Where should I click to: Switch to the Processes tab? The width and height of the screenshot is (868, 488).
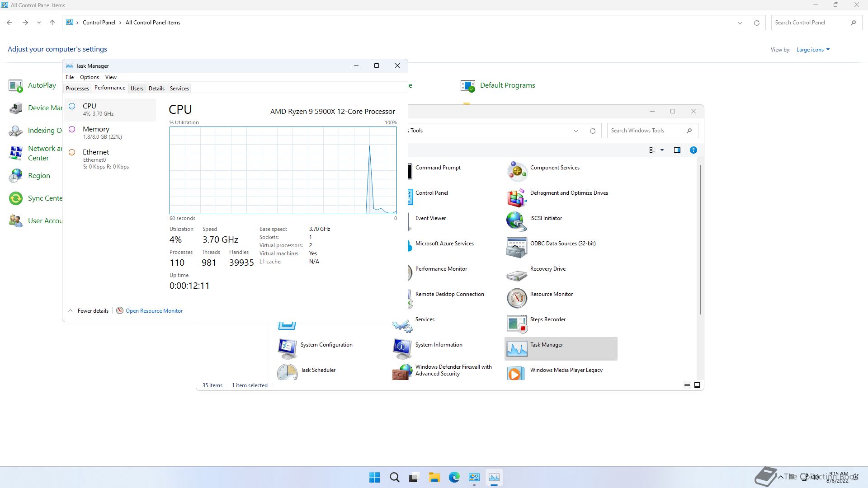pyautogui.click(x=77, y=89)
